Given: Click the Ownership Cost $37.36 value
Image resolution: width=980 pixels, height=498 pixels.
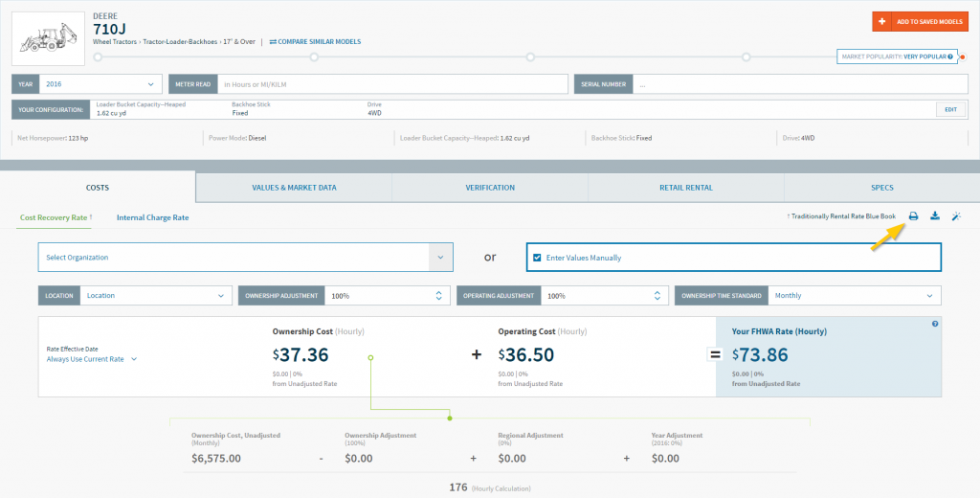Looking at the screenshot, I should [x=301, y=355].
